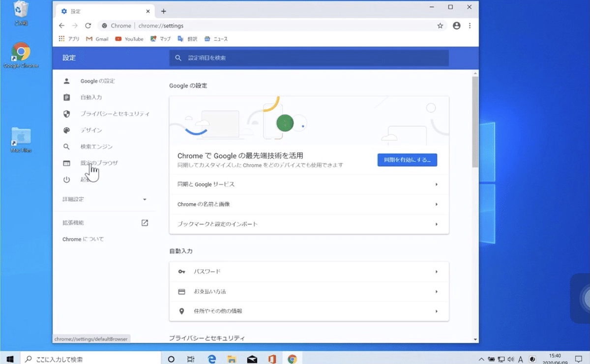This screenshot has height=364, width=590.
Task: Click the browser forward arrow
Action: click(75, 26)
